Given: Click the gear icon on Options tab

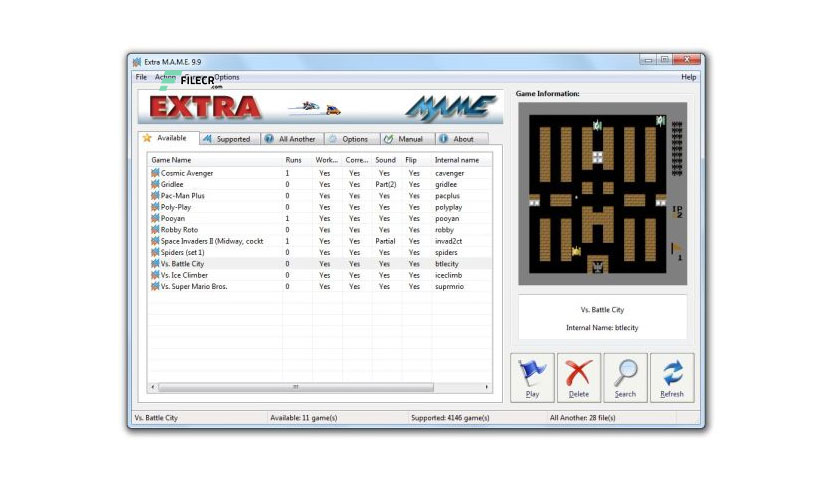Looking at the screenshot, I should (333, 139).
